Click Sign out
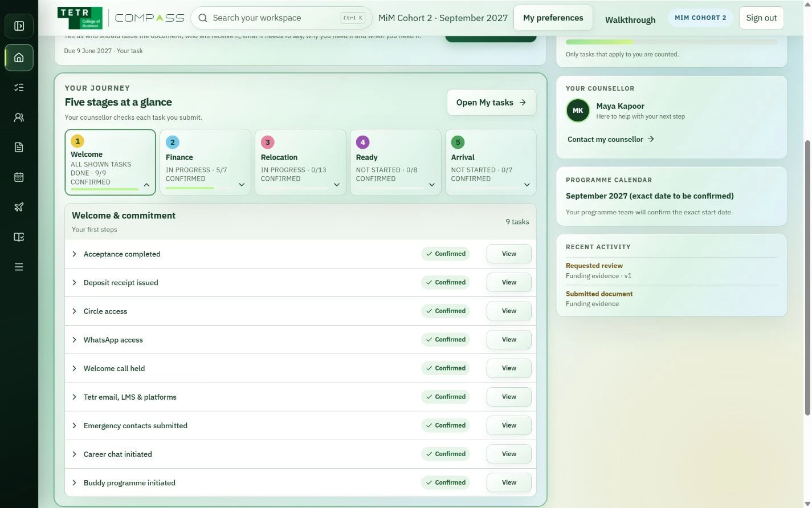This screenshot has height=508, width=812. tap(761, 18)
